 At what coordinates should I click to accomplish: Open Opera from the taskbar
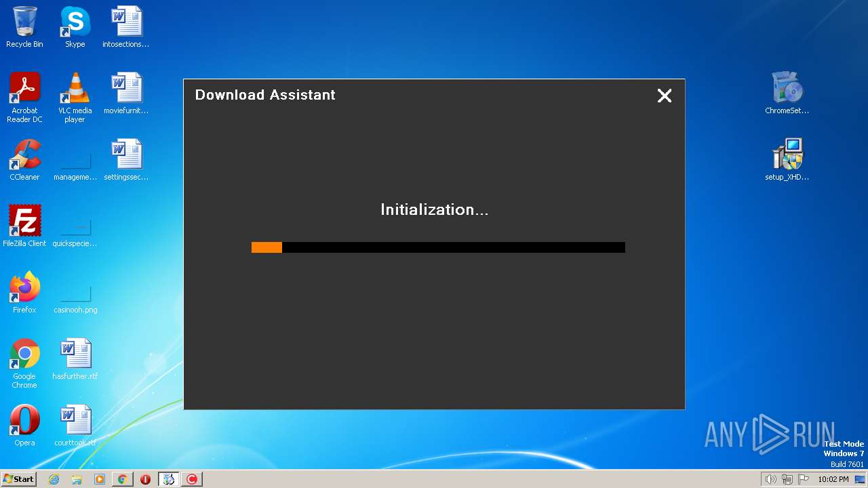[x=146, y=479]
